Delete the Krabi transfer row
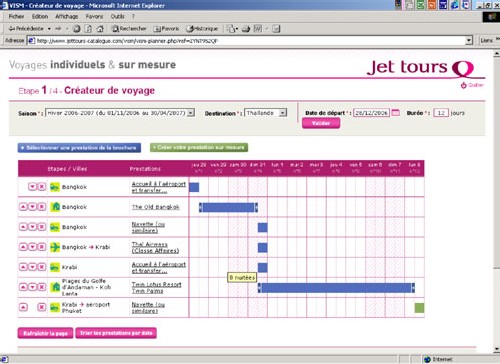 click(x=41, y=267)
